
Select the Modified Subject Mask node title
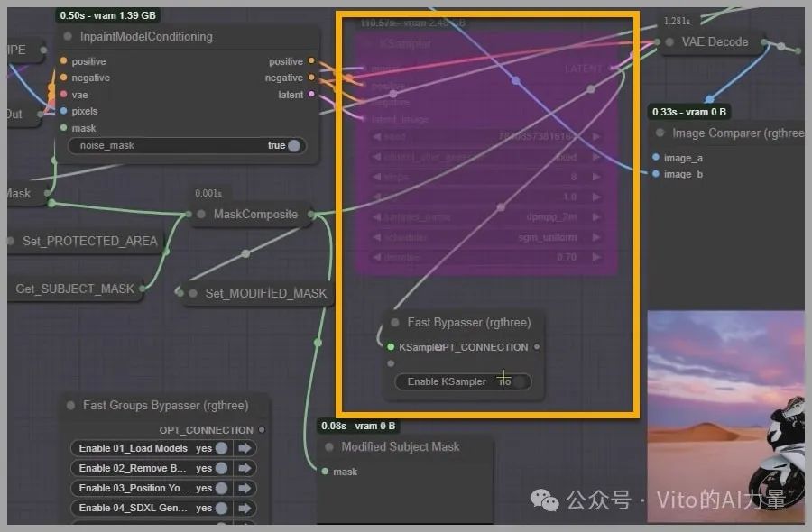click(401, 446)
